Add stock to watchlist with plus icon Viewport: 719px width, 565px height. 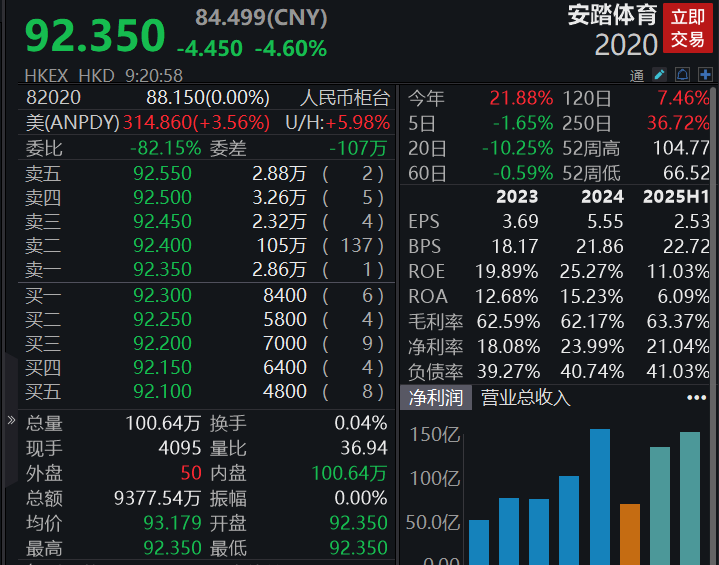coord(707,74)
